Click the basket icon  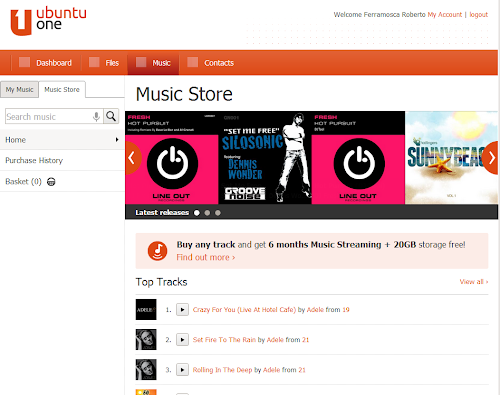51,182
